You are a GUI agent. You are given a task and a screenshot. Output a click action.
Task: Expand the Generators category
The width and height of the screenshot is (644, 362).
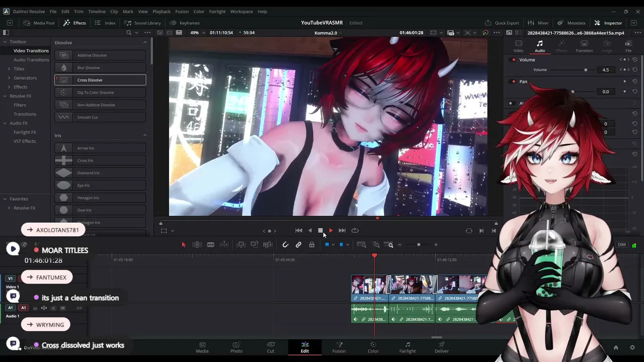pos(9,78)
